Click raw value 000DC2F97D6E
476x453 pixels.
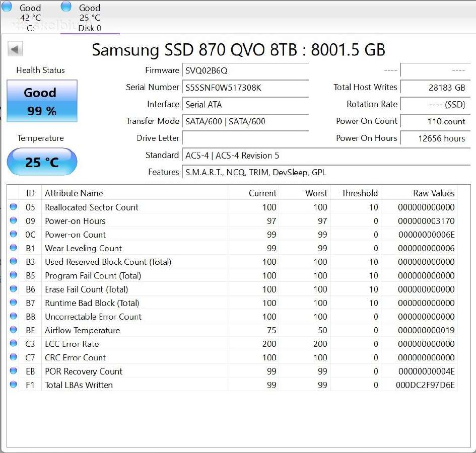pyautogui.click(x=425, y=385)
